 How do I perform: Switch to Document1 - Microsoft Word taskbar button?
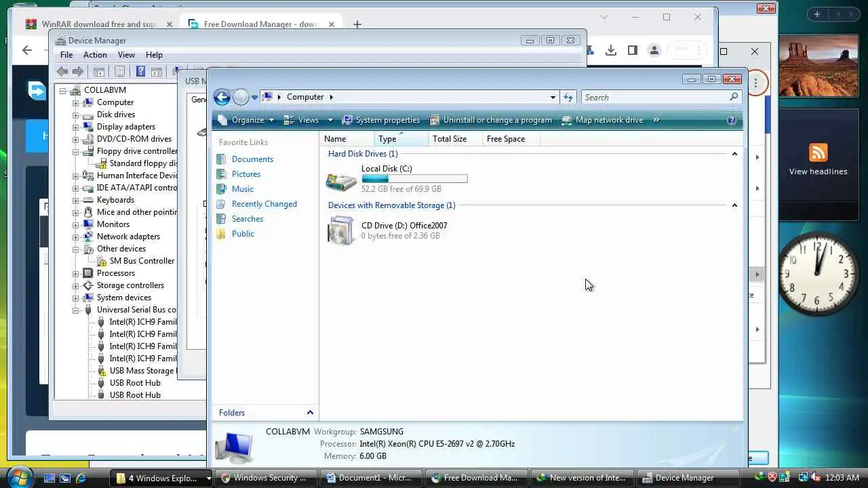(x=370, y=478)
